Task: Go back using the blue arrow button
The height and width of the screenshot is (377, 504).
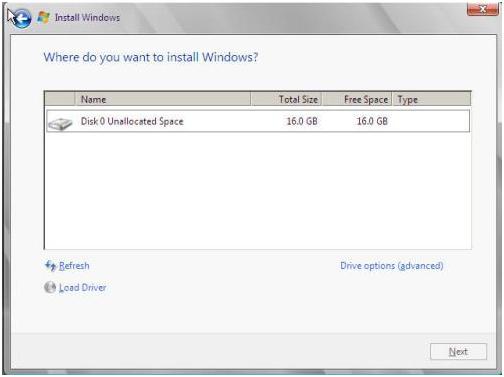Action: (x=22, y=19)
